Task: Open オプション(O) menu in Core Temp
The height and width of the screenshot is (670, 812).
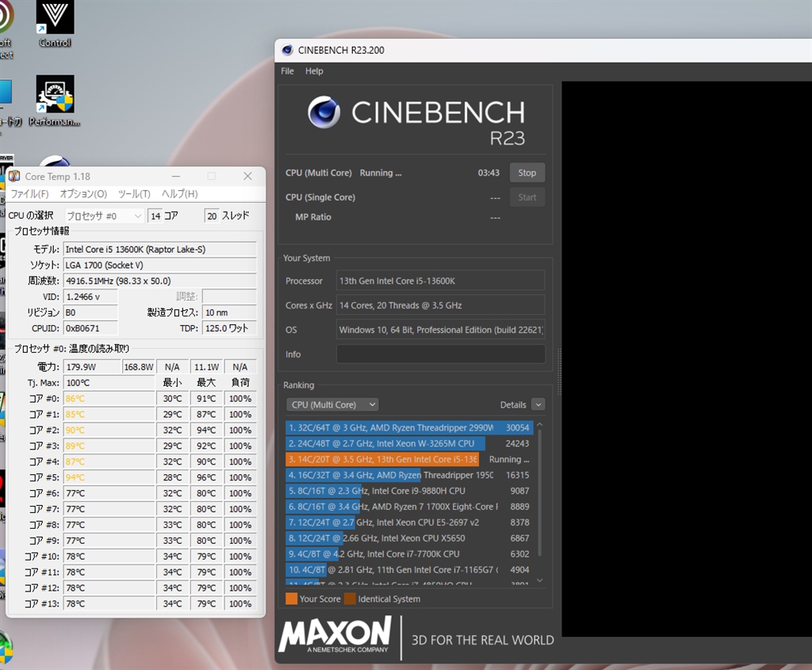Action: [x=82, y=193]
